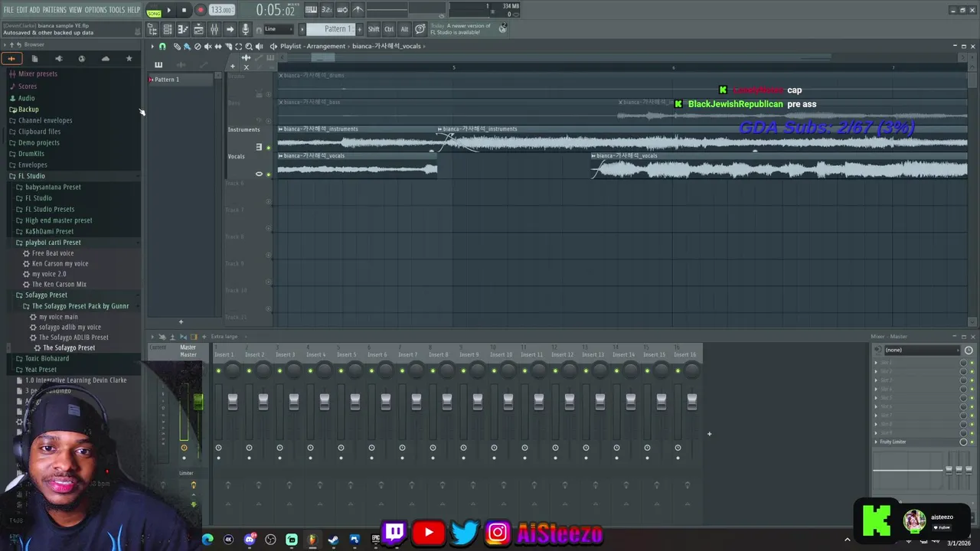Click the 133 tempo field
980x551 pixels.
pos(221,10)
